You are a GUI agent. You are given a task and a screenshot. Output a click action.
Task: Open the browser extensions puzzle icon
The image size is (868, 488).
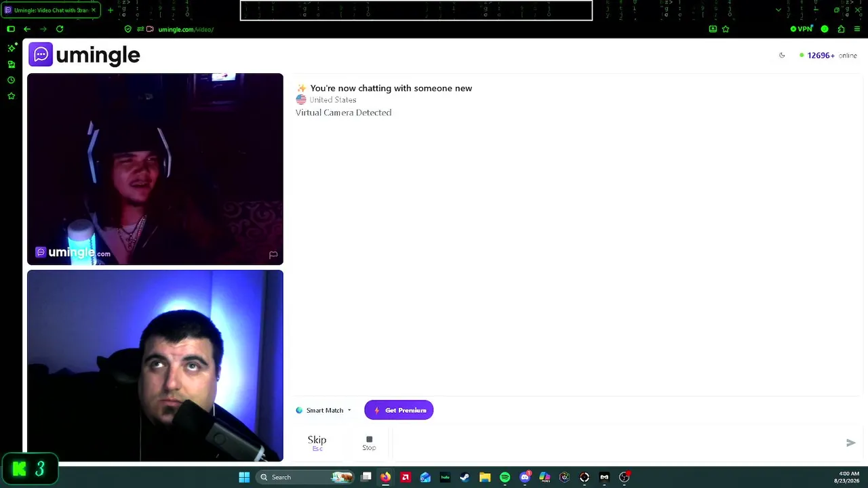pyautogui.click(x=841, y=29)
